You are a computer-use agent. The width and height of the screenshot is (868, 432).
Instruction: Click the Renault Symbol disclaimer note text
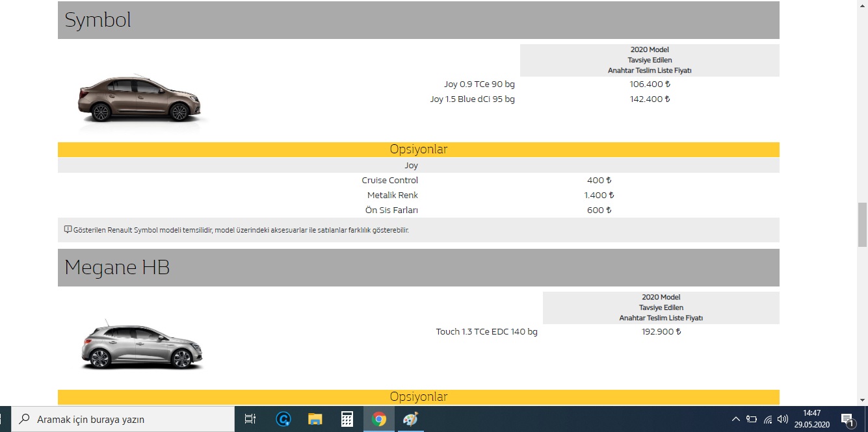tap(241, 230)
